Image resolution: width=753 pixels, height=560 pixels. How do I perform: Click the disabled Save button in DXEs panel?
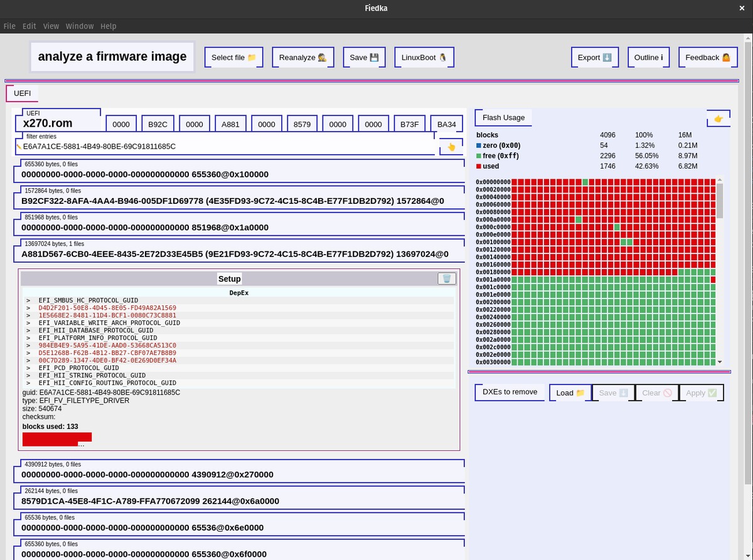pyautogui.click(x=613, y=393)
